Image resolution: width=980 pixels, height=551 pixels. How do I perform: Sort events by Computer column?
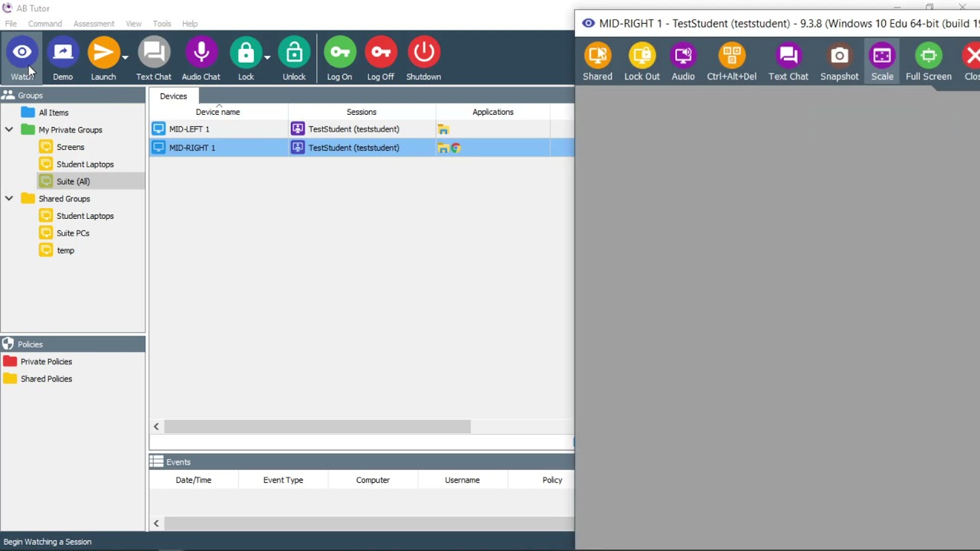[373, 480]
